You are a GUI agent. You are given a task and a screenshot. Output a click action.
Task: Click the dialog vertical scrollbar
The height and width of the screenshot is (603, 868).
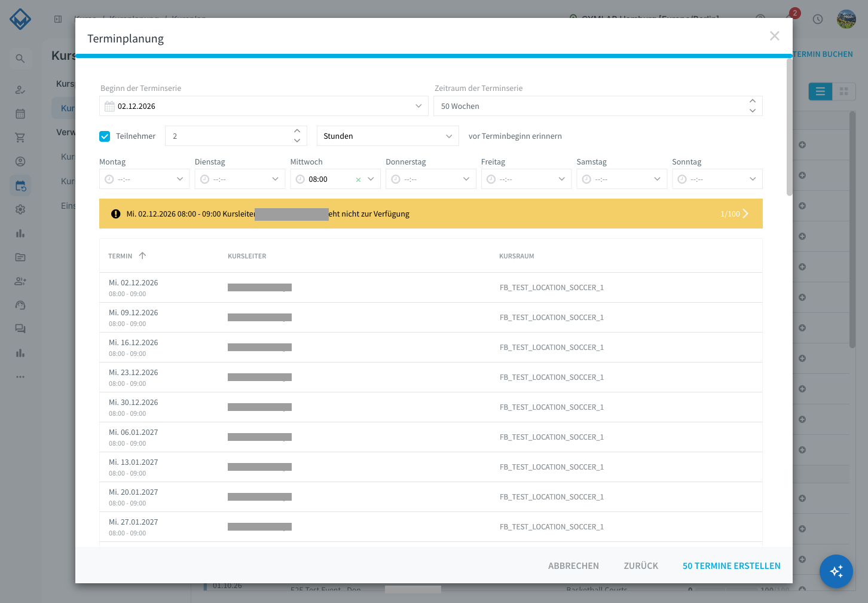[789, 127]
